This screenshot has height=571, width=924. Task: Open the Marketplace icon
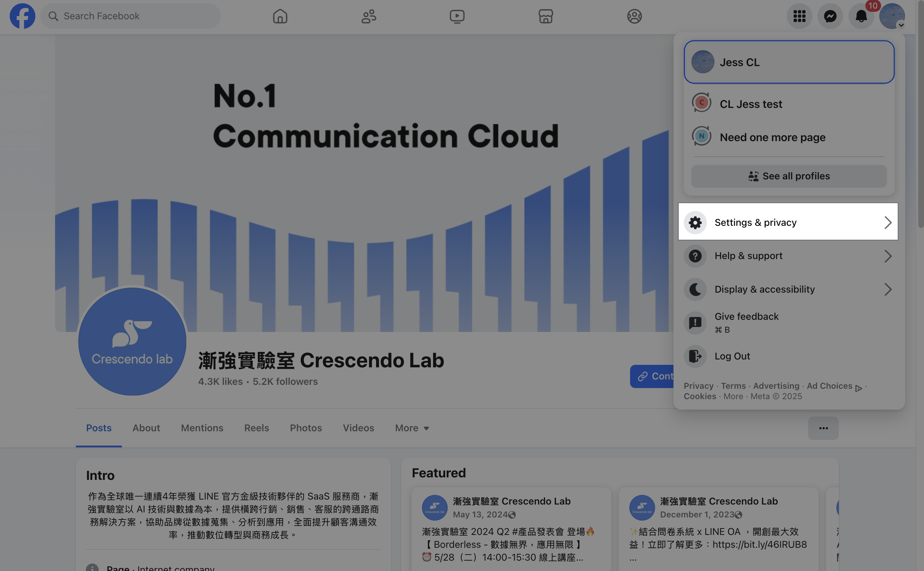point(546,16)
